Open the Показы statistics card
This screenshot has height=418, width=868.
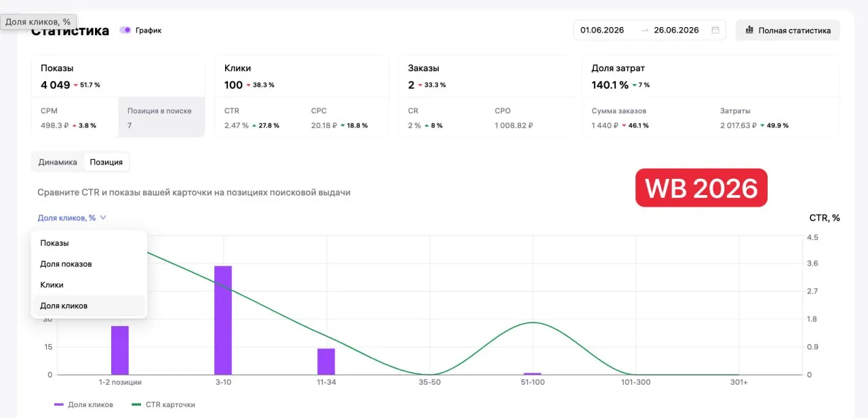click(x=118, y=96)
